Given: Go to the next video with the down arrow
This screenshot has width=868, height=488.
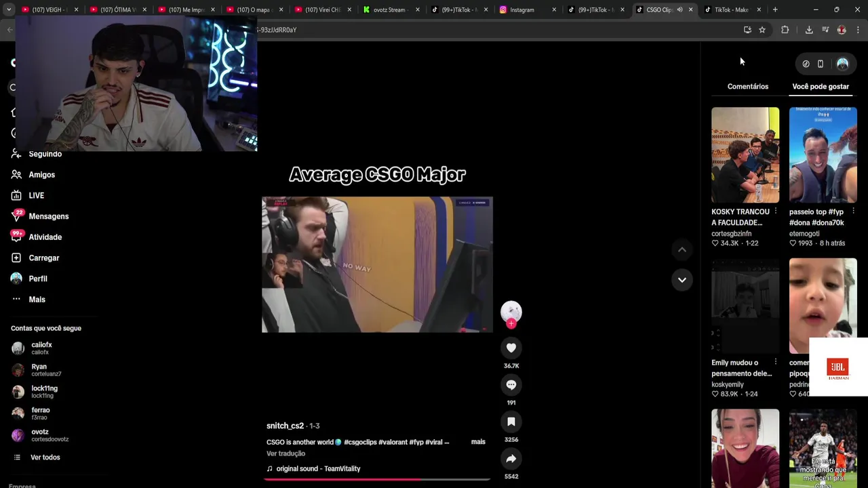Looking at the screenshot, I should click(x=682, y=280).
